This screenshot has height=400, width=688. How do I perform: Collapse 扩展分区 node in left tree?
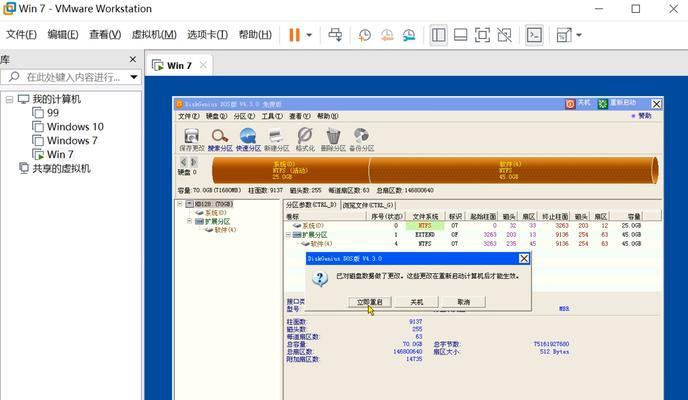(x=189, y=221)
